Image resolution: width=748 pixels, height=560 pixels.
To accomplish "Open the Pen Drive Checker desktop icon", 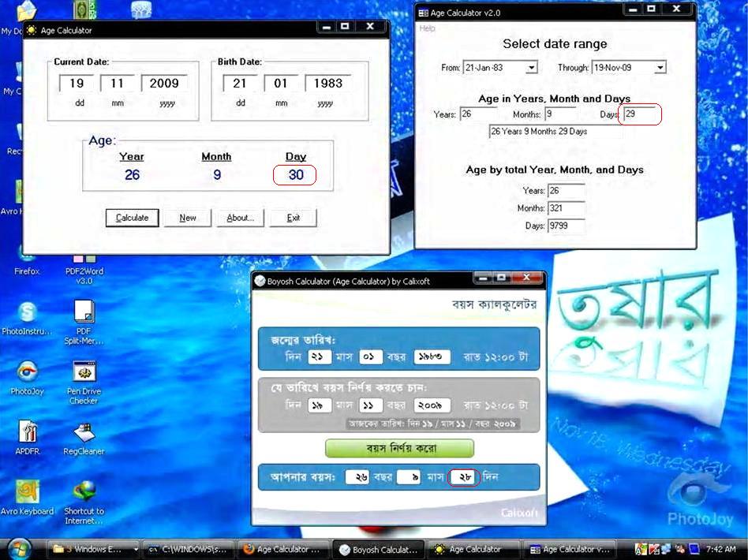I will pos(84,383).
